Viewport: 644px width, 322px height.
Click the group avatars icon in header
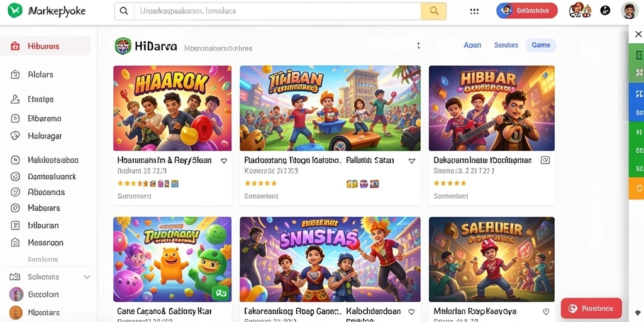tap(580, 10)
